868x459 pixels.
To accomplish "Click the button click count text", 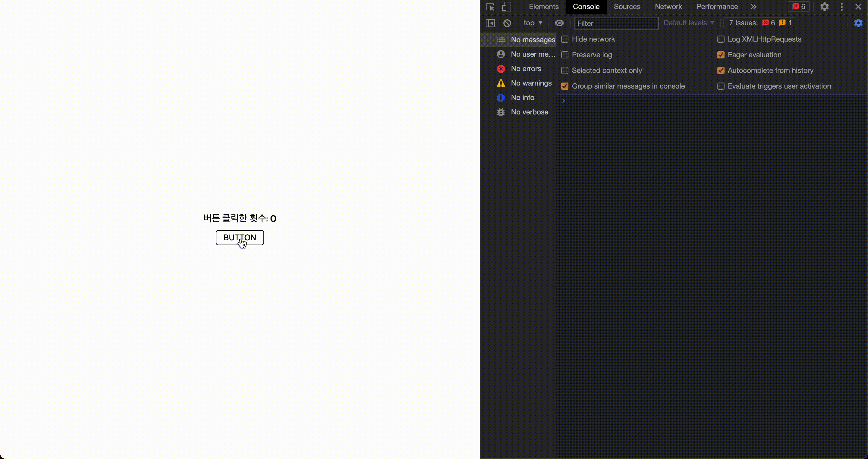I will [240, 218].
